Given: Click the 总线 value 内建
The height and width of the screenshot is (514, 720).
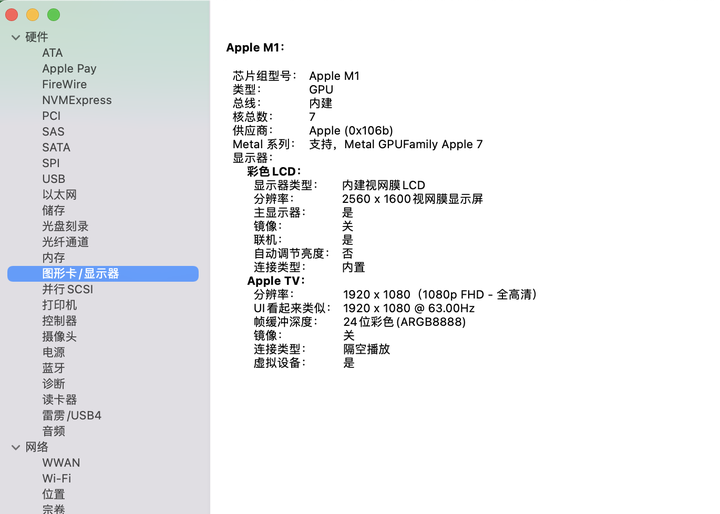Looking at the screenshot, I should coord(321,103).
